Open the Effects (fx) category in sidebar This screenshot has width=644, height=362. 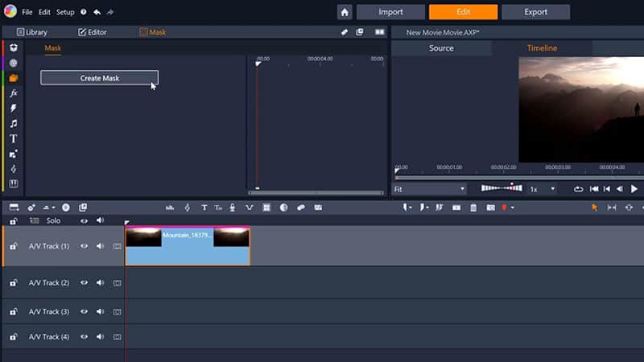tap(14, 93)
